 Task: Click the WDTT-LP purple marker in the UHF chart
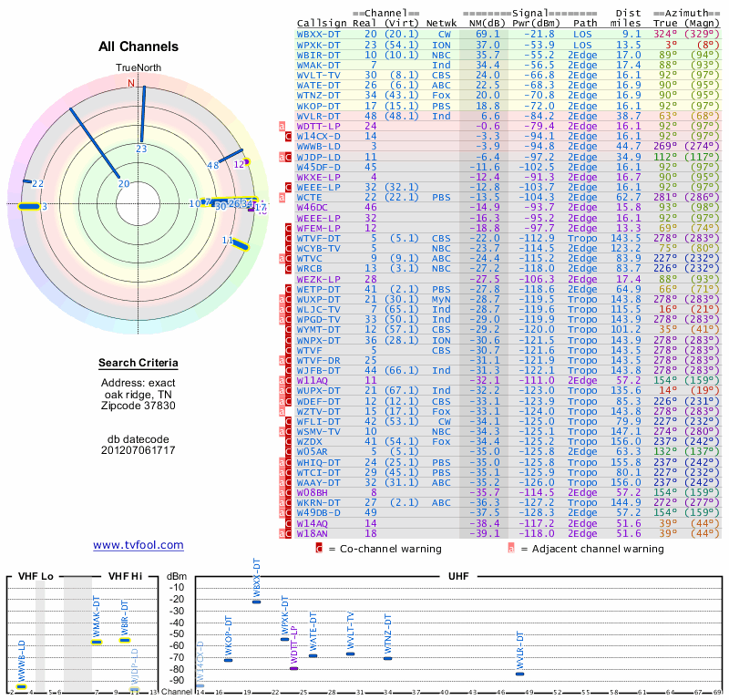[x=293, y=668]
